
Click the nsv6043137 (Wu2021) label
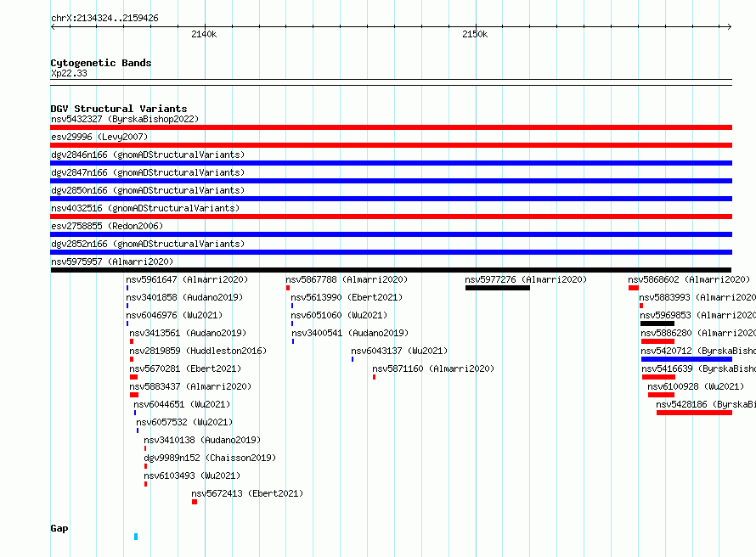pyautogui.click(x=400, y=351)
